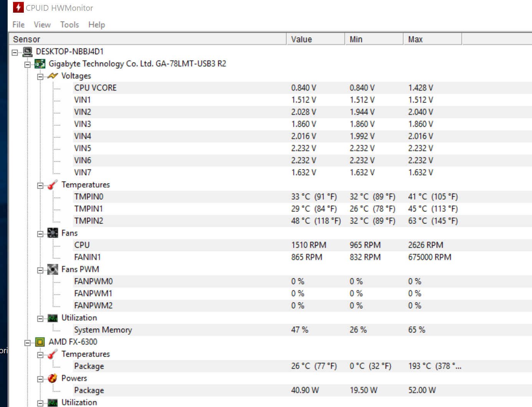Viewport: 532px width, 407px height.
Task: Click the Gigabyte motherboard icon
Action: coord(40,64)
